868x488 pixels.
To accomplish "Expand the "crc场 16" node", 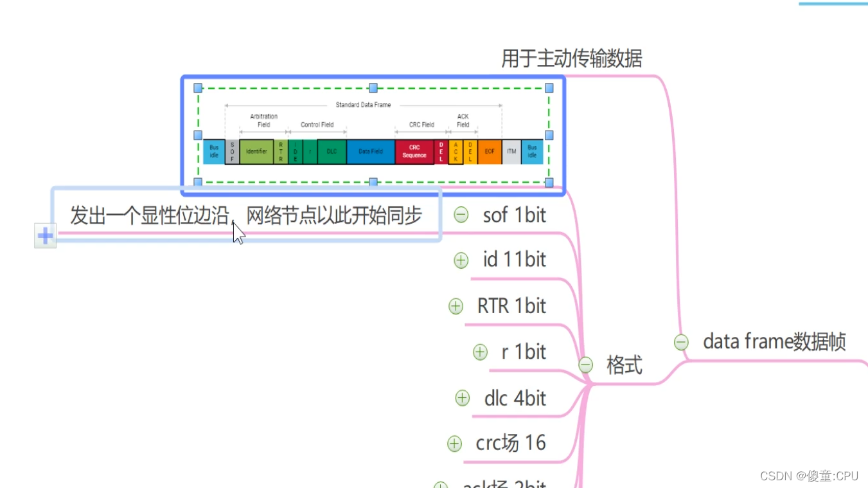I will pos(454,443).
